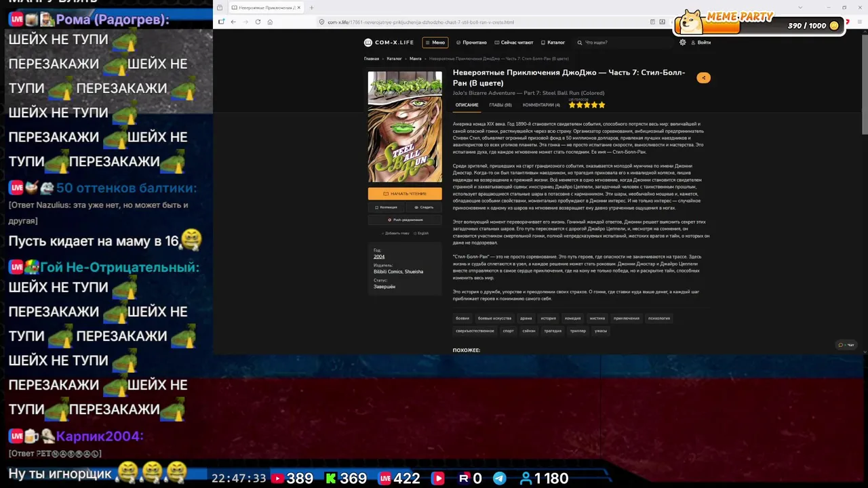Click the Telegram icon in overlay bar
The width and height of the screenshot is (868, 488).
pyautogui.click(x=499, y=479)
